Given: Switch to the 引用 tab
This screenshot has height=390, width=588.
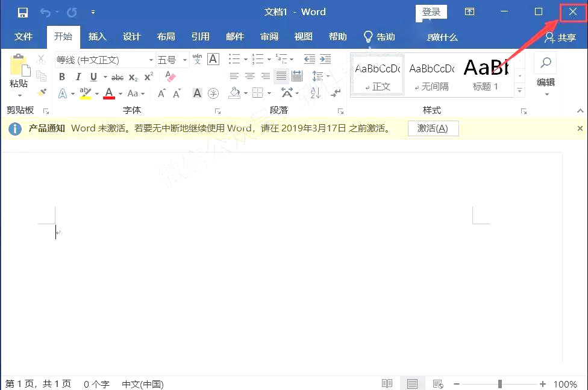Looking at the screenshot, I should click(201, 37).
